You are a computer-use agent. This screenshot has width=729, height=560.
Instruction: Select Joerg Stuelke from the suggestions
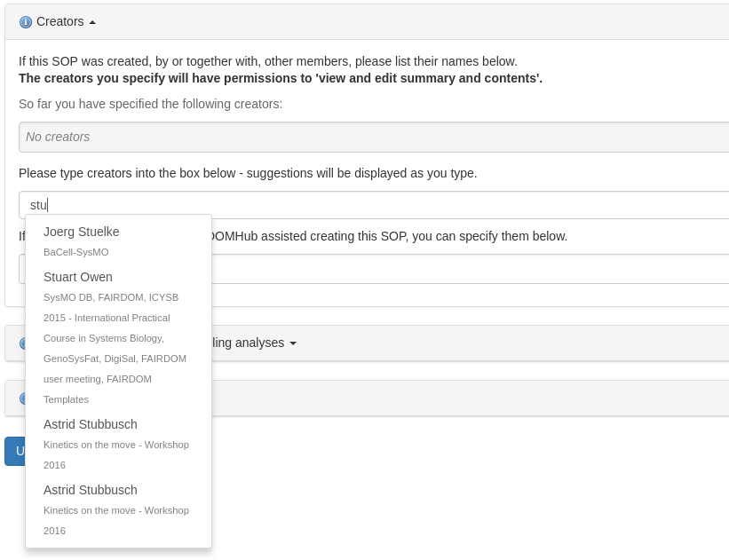coord(82,232)
